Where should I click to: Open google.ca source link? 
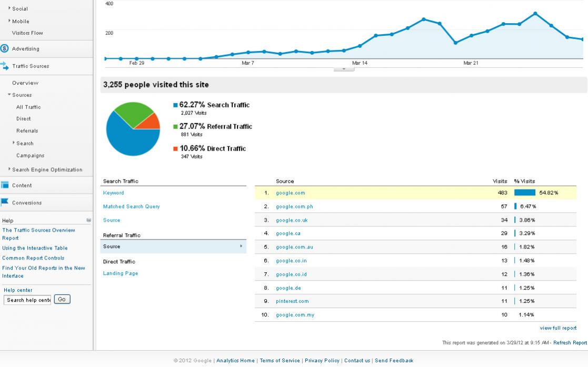288,233
